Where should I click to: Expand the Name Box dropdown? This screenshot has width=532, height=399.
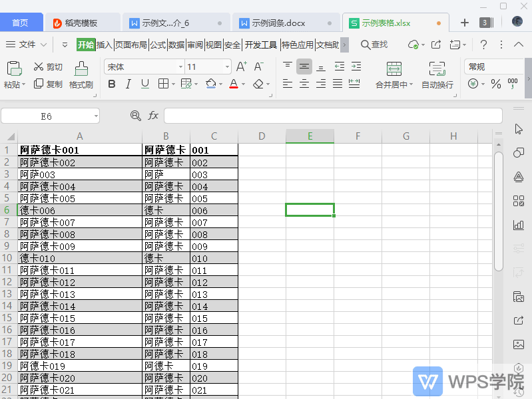click(96, 116)
